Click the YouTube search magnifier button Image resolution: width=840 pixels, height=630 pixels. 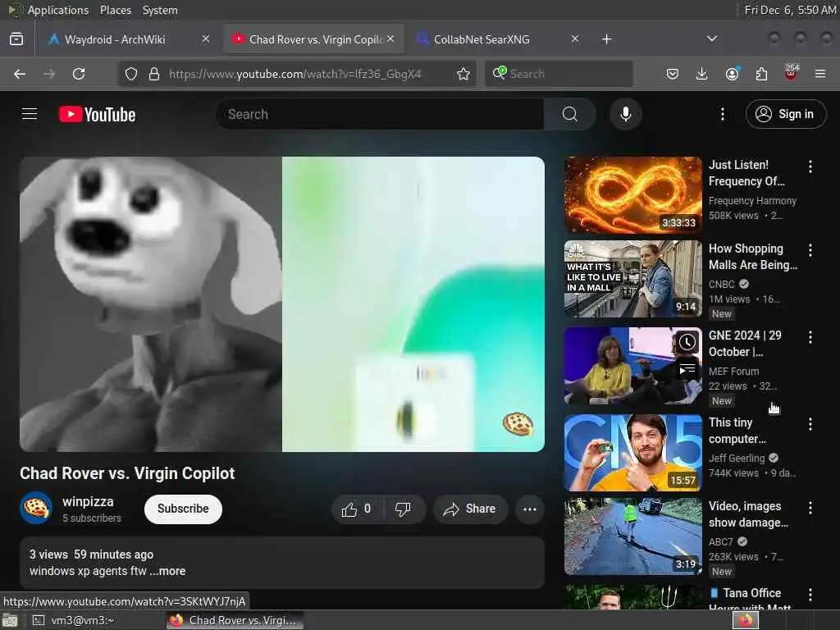(569, 114)
